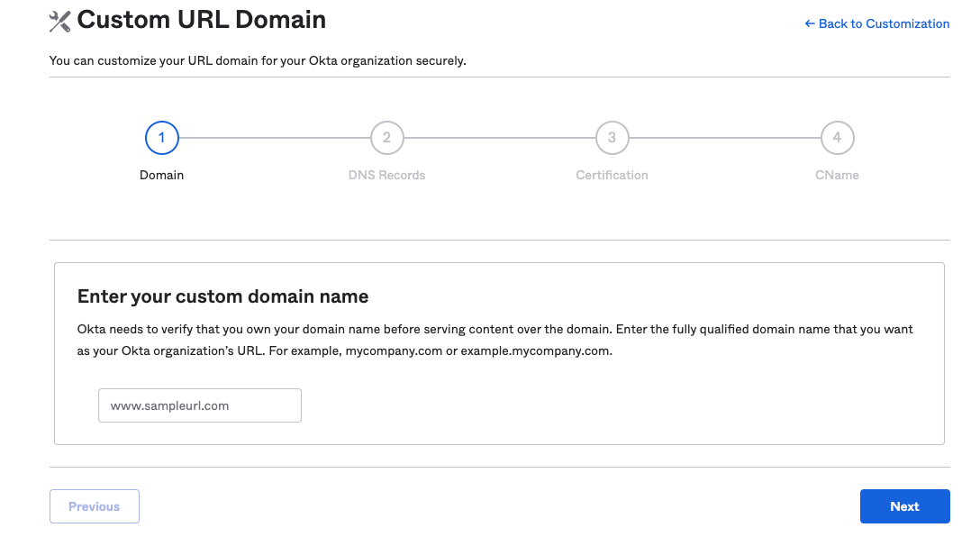Screen dimensions: 980x555
Task: Click the Domain step label
Action: click(x=162, y=175)
